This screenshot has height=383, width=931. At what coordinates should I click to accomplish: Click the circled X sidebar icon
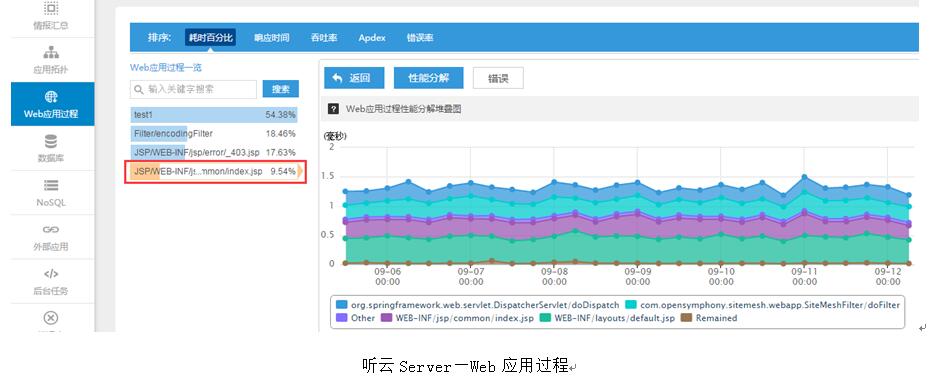pos(51,318)
